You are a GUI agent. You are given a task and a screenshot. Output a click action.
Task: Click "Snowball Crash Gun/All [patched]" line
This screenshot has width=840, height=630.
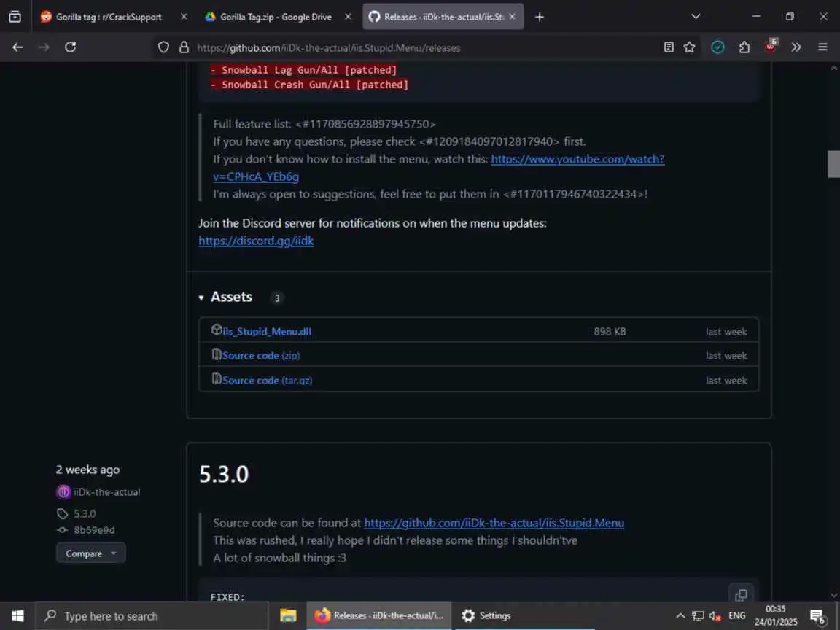pos(310,85)
